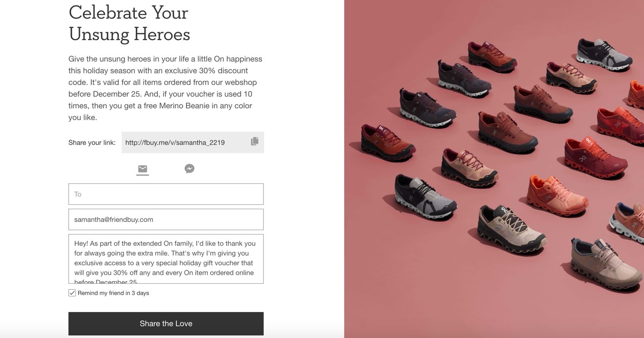644x338 pixels.
Task: Click the "Remind my friend in 3 days" label
Action: 113,293
